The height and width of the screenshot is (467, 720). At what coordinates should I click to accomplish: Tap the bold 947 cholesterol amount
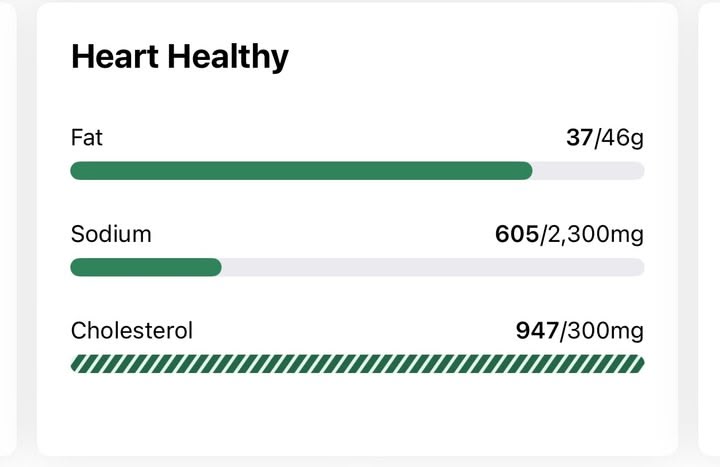tap(537, 331)
